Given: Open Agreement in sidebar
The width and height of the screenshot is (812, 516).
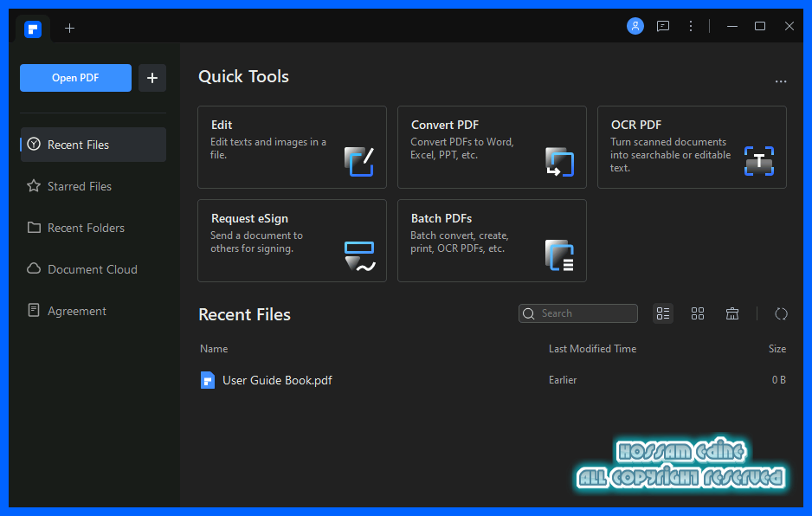Looking at the screenshot, I should (x=93, y=310).
